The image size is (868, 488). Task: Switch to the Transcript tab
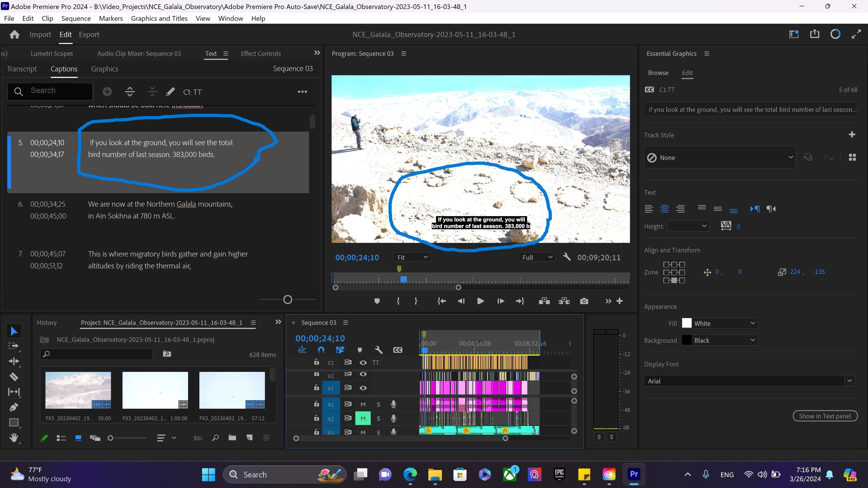[21, 69]
